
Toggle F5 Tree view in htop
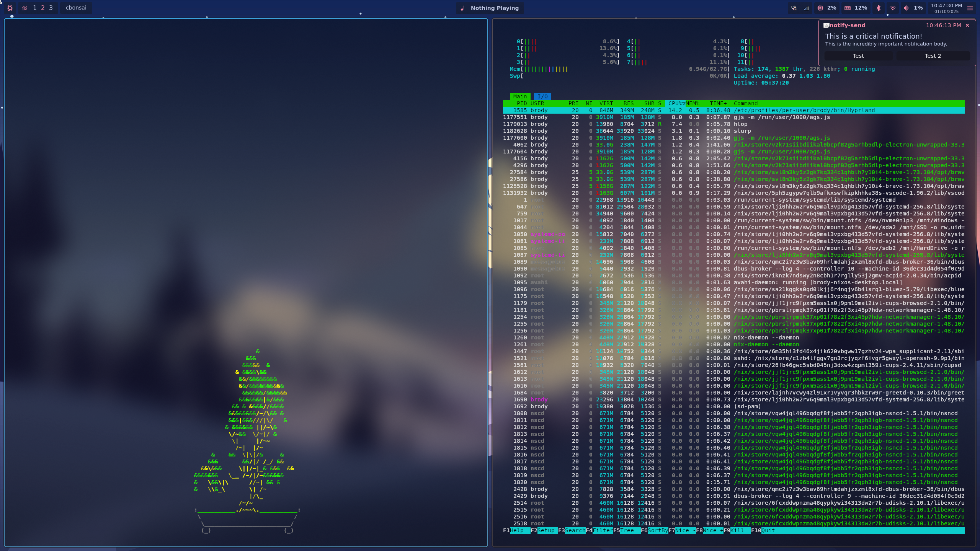tap(627, 530)
